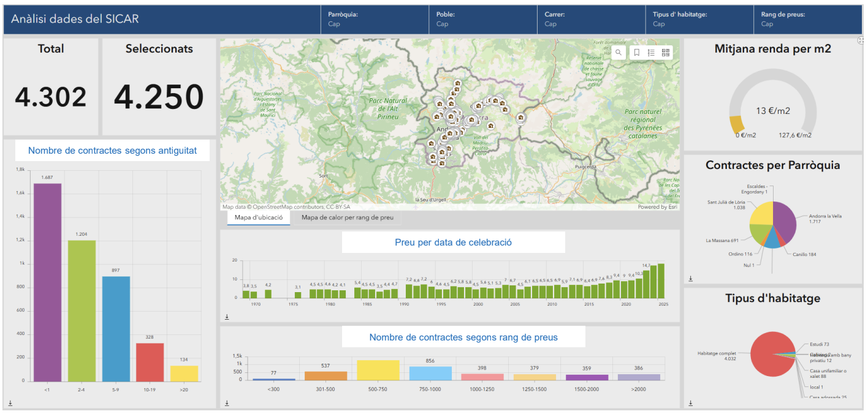Show the map legend list icon
The width and height of the screenshot is (868, 414).
click(x=651, y=53)
